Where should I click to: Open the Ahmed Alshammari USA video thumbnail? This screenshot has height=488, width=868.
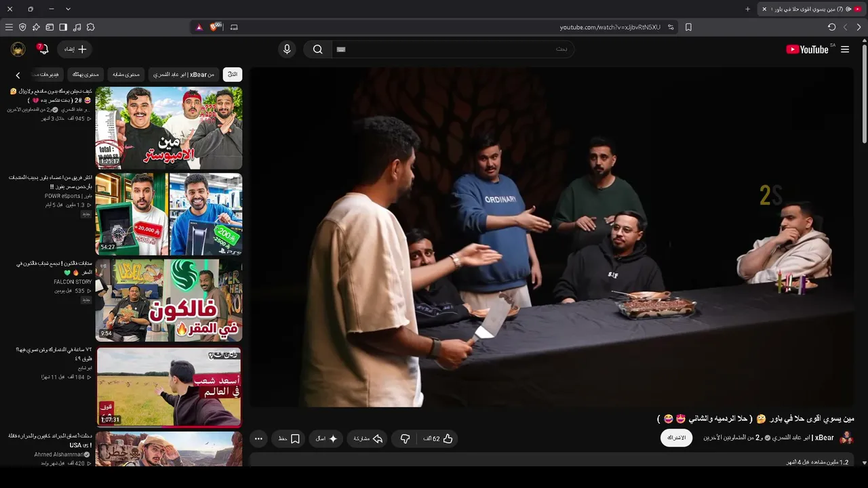coord(169,449)
